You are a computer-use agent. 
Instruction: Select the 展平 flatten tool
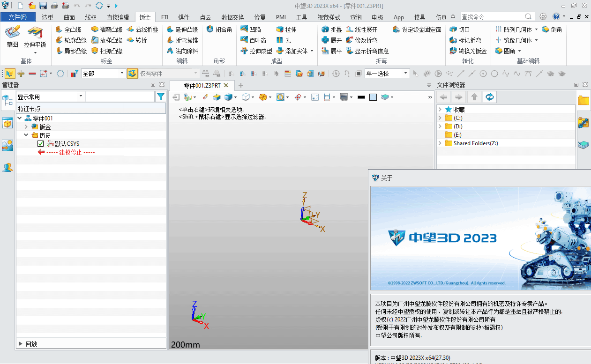(x=331, y=51)
